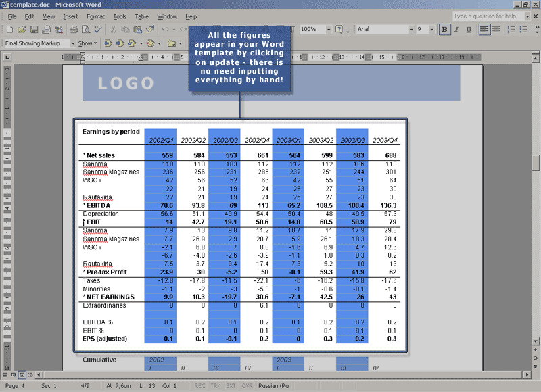Open the File menu

click(x=12, y=16)
